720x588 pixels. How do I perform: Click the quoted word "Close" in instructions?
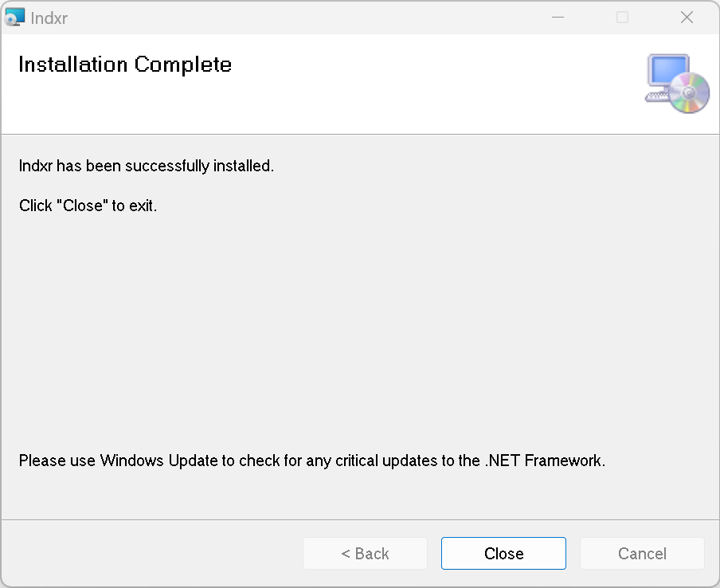click(x=82, y=206)
